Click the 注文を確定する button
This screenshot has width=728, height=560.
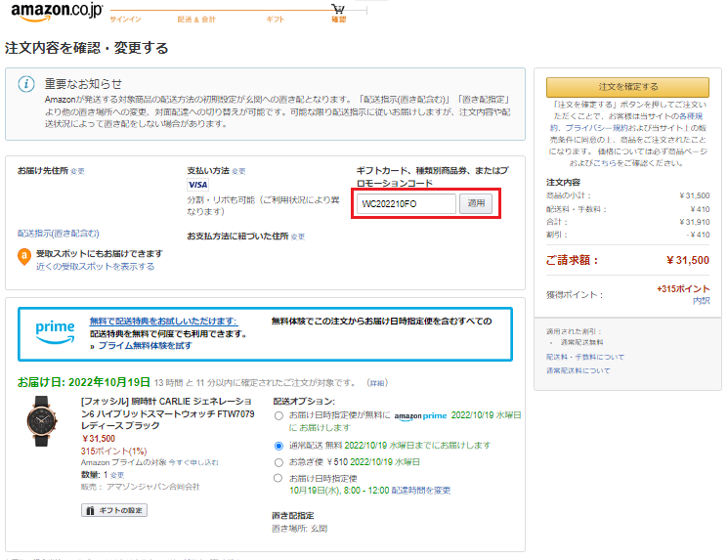point(627,87)
